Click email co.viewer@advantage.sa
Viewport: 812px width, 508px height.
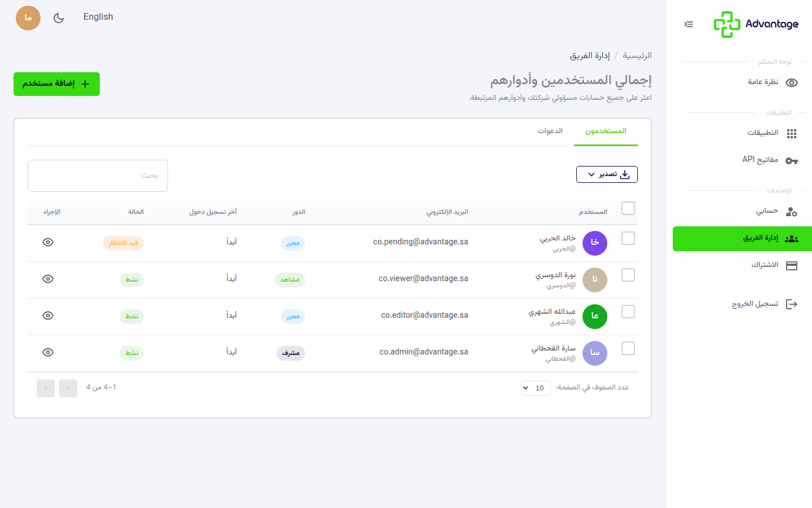(423, 278)
